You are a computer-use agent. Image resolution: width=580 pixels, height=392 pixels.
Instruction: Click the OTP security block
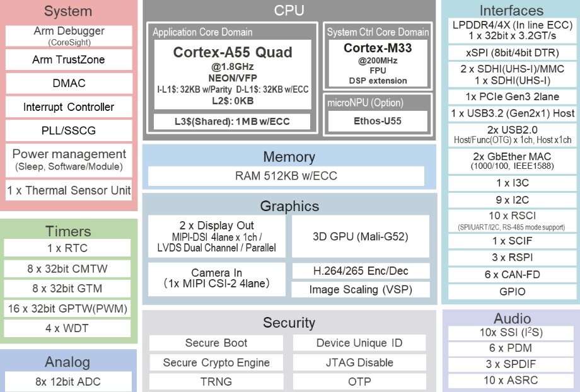pos(359,382)
